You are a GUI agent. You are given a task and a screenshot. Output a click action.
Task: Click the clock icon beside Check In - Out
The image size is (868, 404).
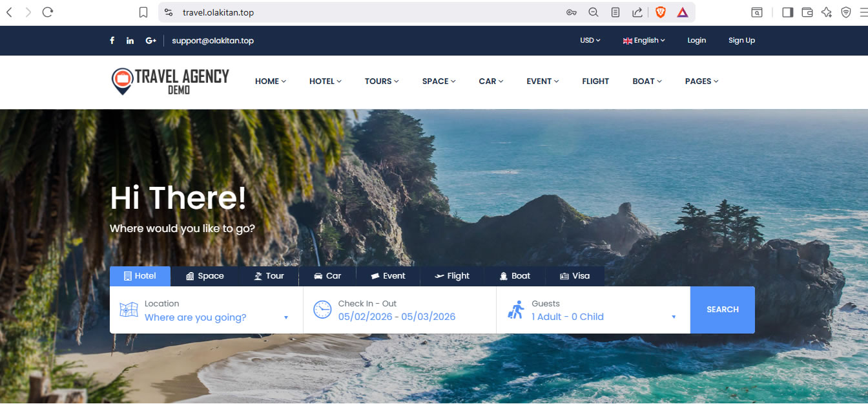tap(322, 310)
